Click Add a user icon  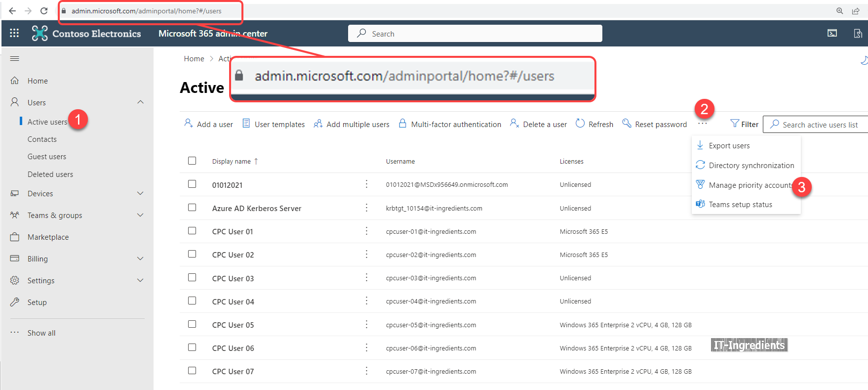pos(189,123)
